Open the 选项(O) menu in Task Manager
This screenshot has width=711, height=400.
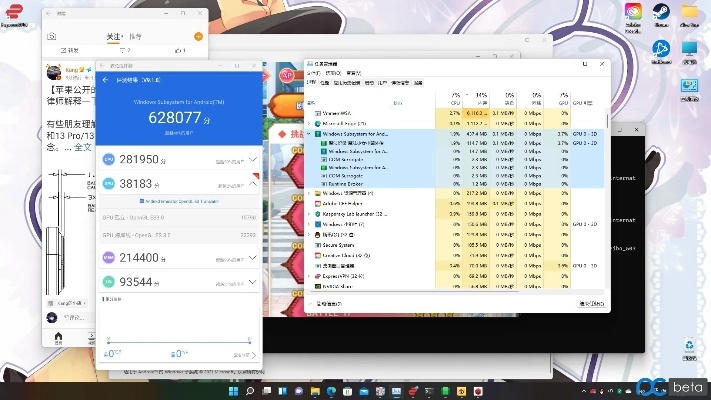click(333, 73)
